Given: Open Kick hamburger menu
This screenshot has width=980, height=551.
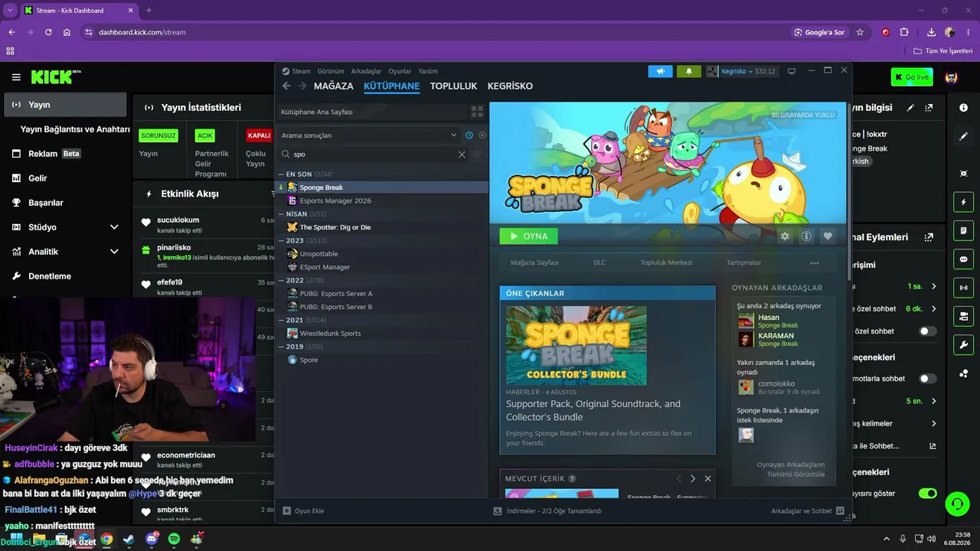Looking at the screenshot, I should point(16,77).
